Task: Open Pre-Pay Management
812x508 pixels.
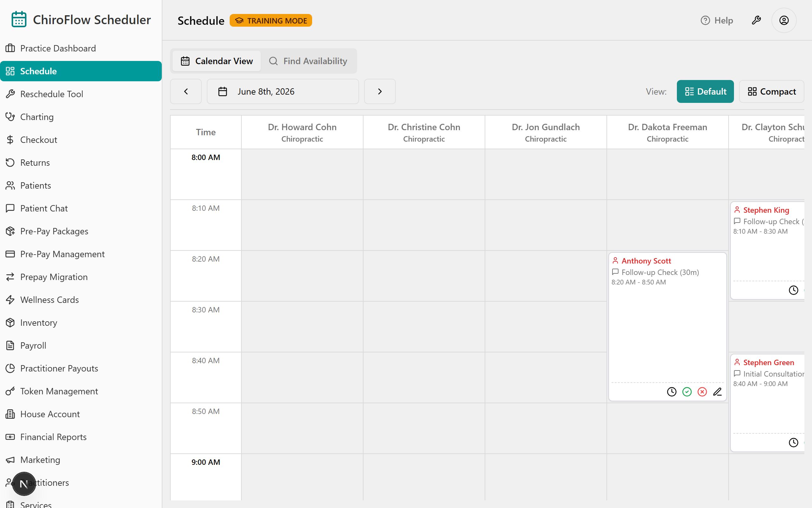Action: (81, 254)
